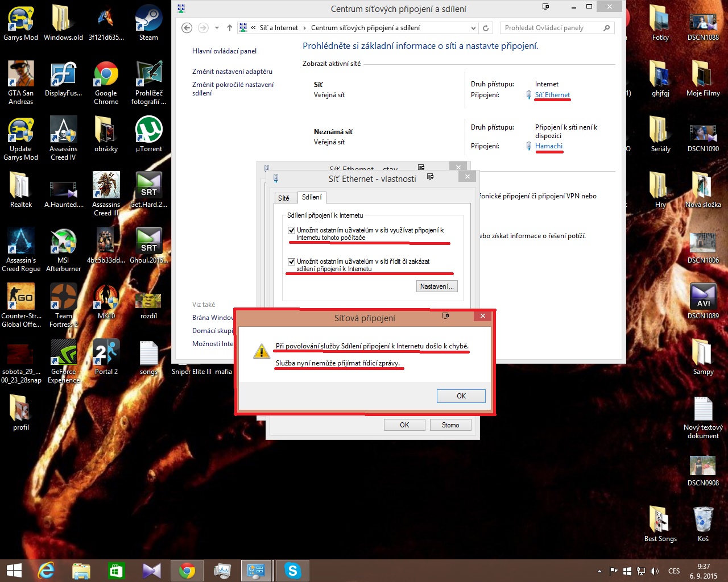Click OK in the Síťová připojení error dialog
The image size is (728, 582).
461,396
